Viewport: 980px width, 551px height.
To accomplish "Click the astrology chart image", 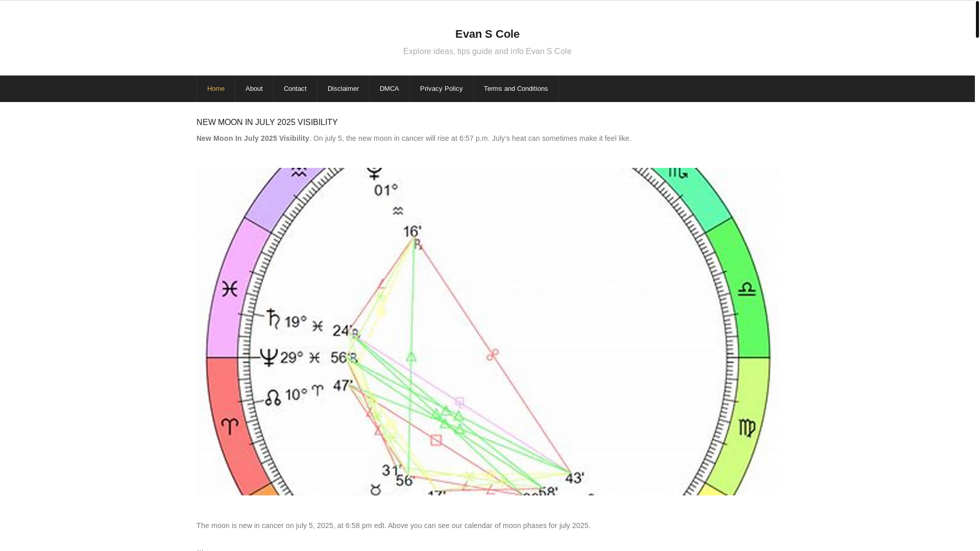I will (x=487, y=332).
